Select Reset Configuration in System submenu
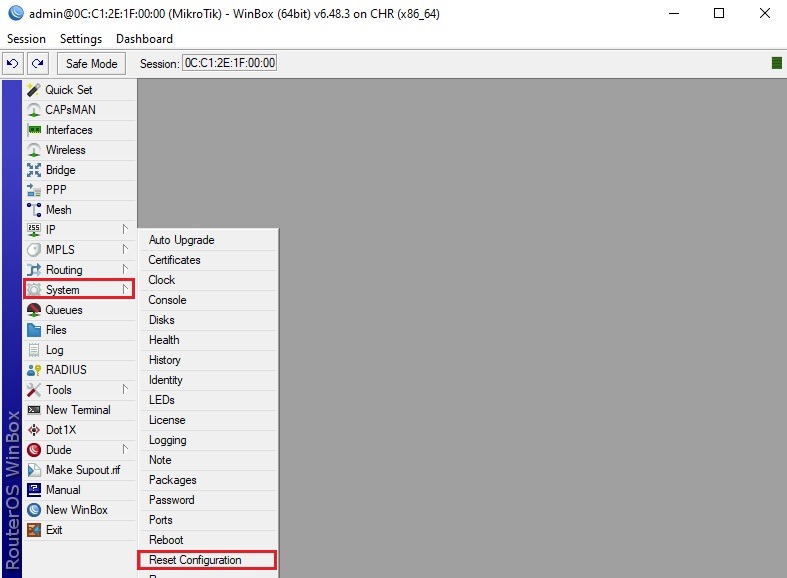The height and width of the screenshot is (578, 787). [x=195, y=560]
